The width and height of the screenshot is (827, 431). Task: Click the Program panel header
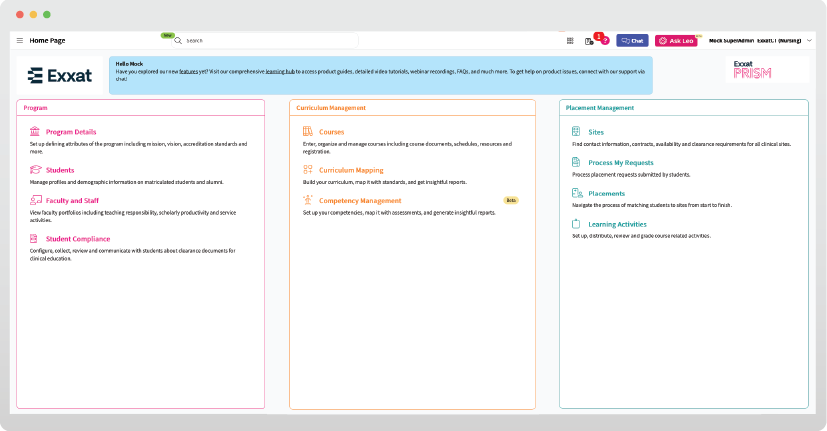tap(140, 108)
